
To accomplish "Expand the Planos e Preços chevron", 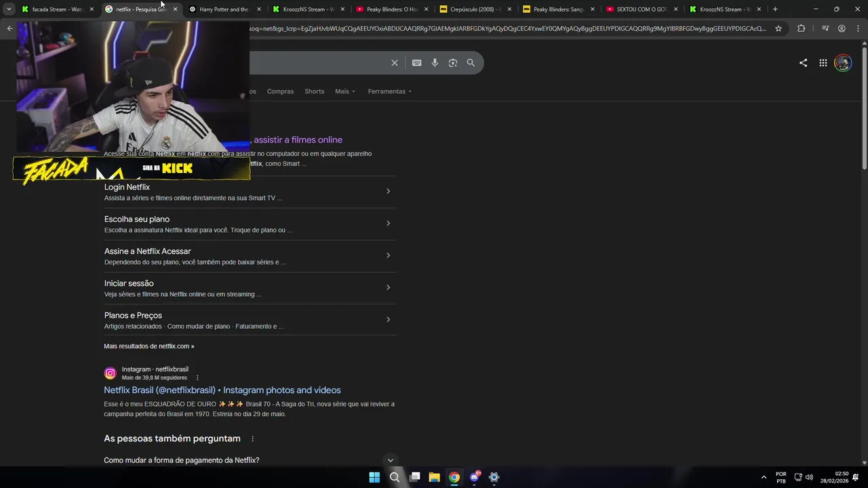I will 388,319.
